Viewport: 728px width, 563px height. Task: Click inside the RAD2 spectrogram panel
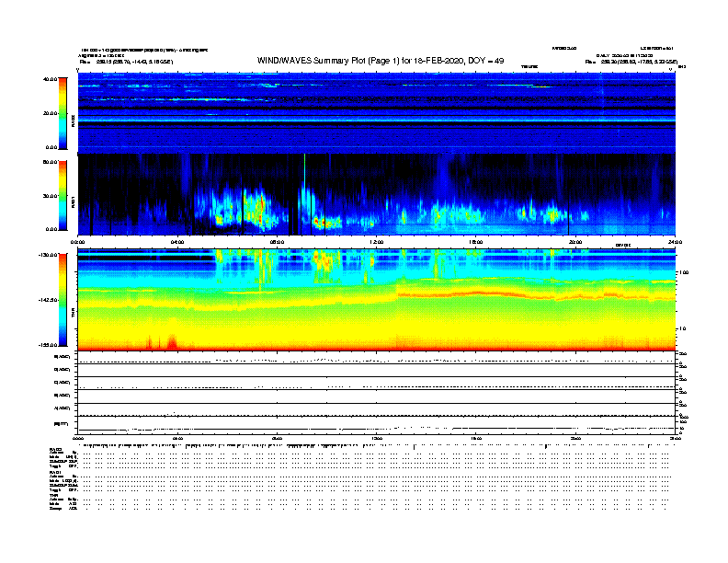(x=377, y=113)
